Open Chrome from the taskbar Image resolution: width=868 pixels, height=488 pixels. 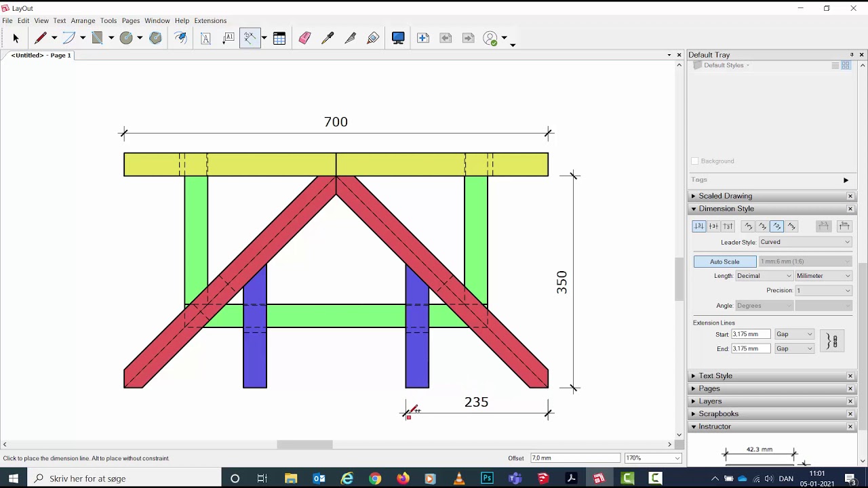click(375, 479)
